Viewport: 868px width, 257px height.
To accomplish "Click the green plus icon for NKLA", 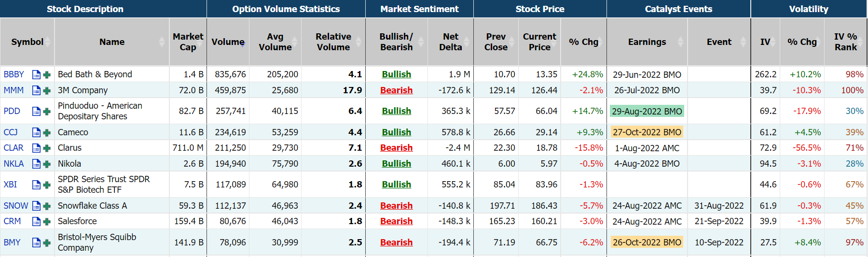I will 47,164.
